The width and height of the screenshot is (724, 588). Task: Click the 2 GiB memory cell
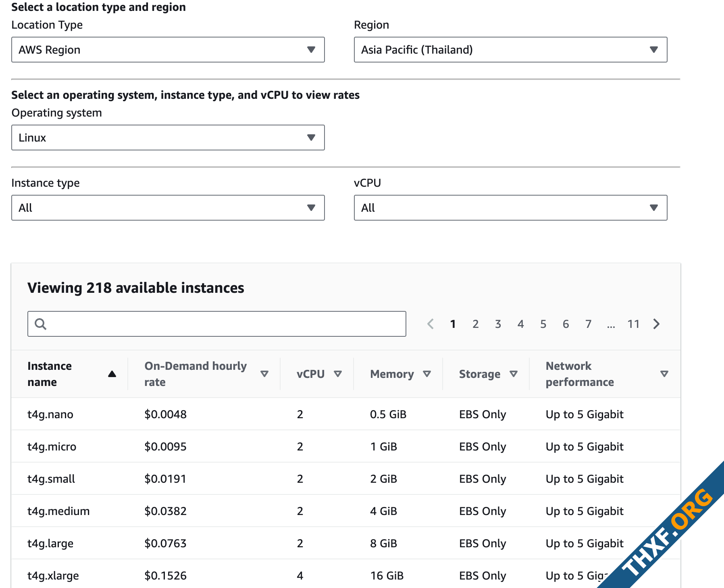coord(383,479)
